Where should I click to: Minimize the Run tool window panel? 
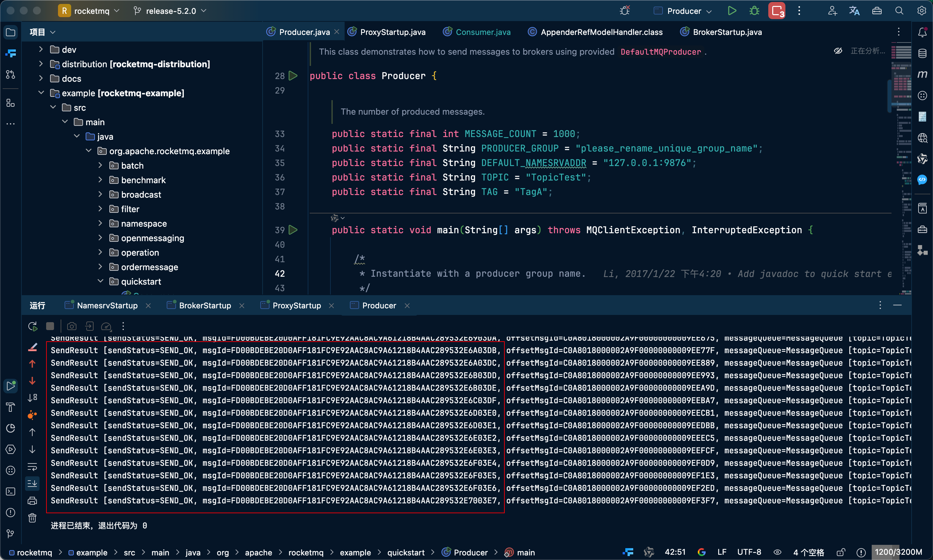897,305
